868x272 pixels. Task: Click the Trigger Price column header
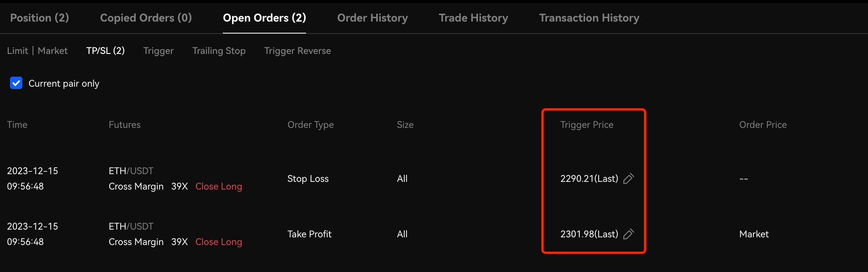(x=587, y=125)
